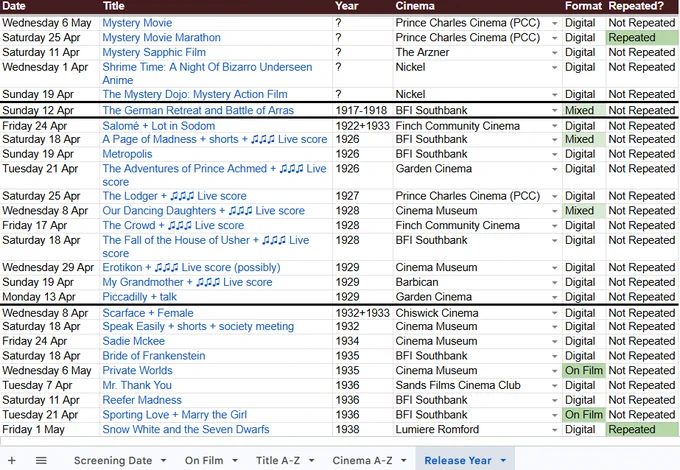The width and height of the screenshot is (680, 470).
Task: Open Sporting Love + Marry the Girl link
Action: click(174, 415)
